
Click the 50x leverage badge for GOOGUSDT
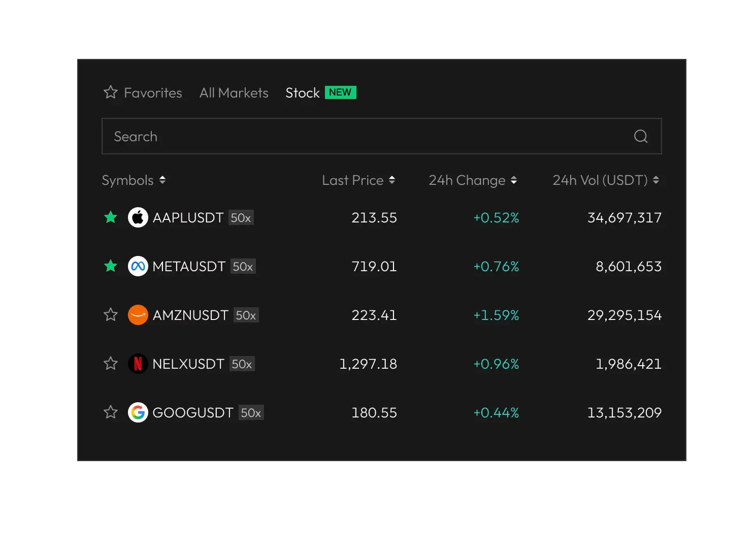click(251, 412)
